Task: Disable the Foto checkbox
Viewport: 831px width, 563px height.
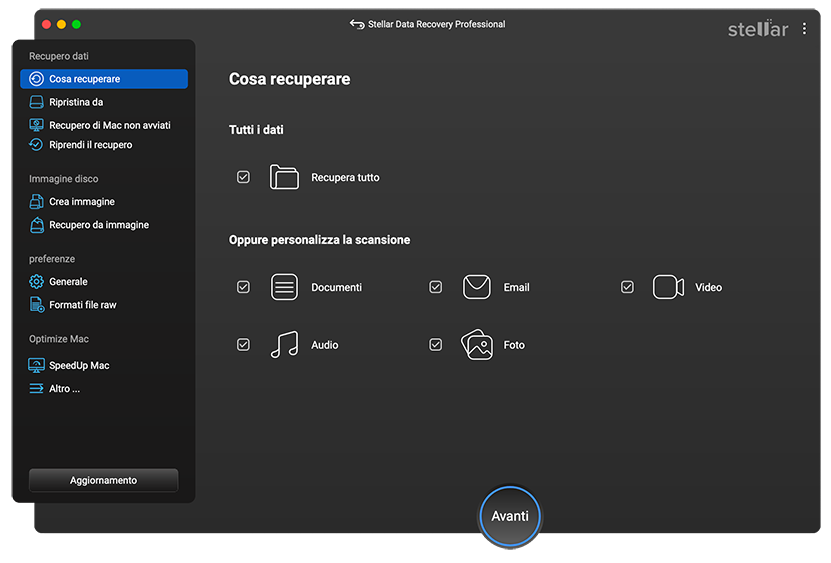Action: point(435,345)
